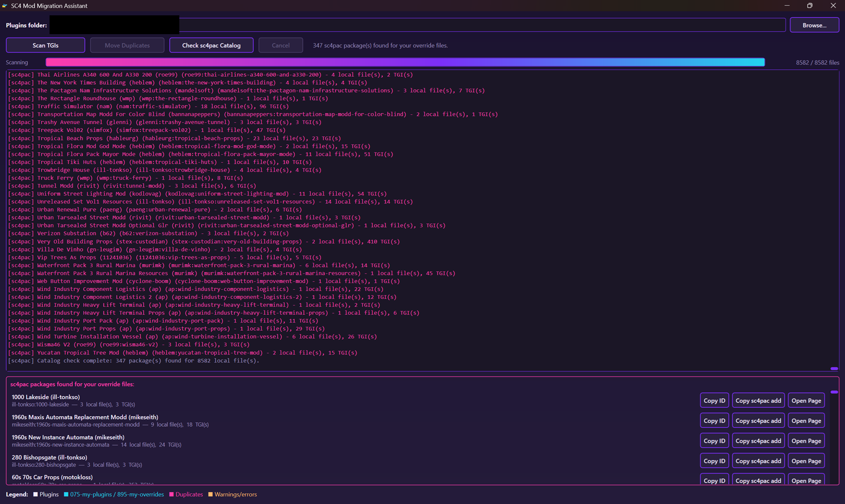Focus the Plugins folder path field

418,25
